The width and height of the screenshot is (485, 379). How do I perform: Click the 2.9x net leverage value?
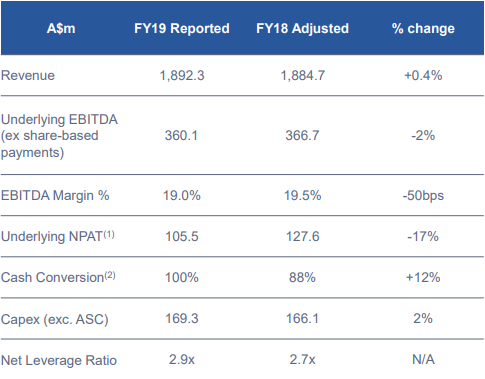[182, 360]
